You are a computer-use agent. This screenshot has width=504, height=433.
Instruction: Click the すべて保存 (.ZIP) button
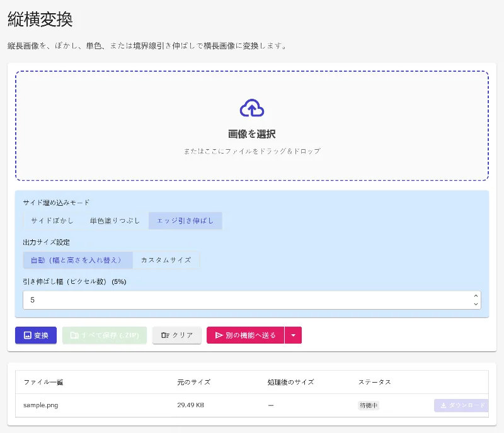105,335
